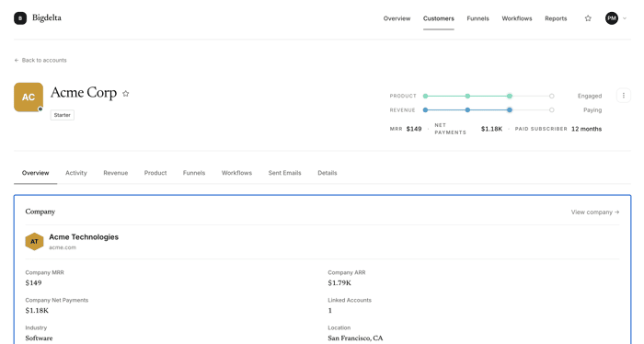Click the PM user avatar
The height and width of the screenshot is (344, 644).
[x=612, y=18]
